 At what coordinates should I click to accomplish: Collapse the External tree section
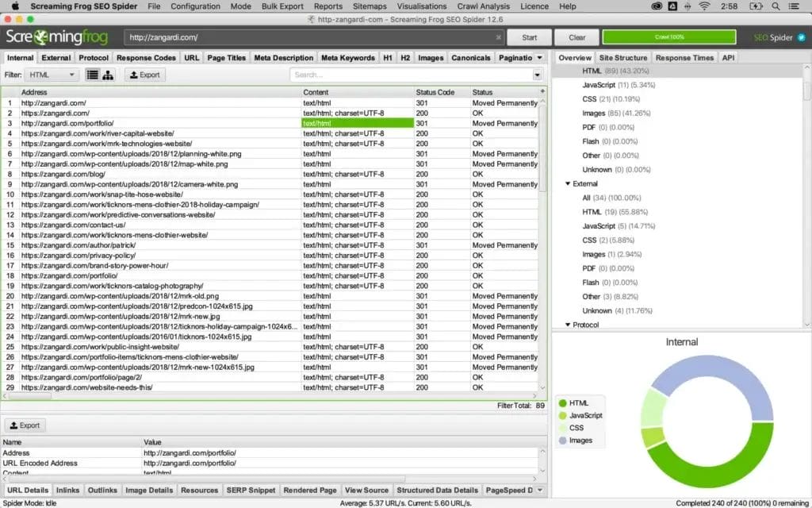[568, 183]
